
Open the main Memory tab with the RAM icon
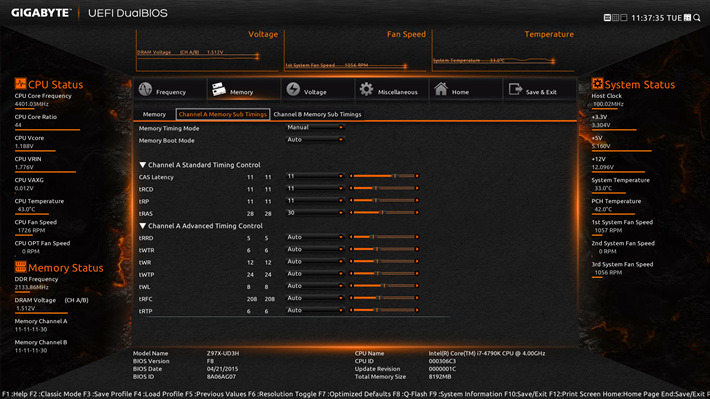[244, 89]
